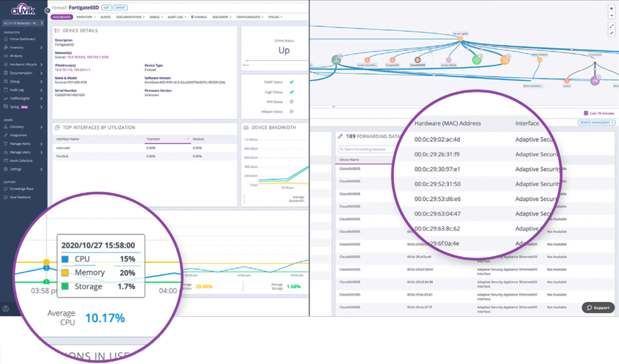The image size is (619, 364).
Task: Expand the Settings sidebar chevron
Action: pyautogui.click(x=41, y=169)
